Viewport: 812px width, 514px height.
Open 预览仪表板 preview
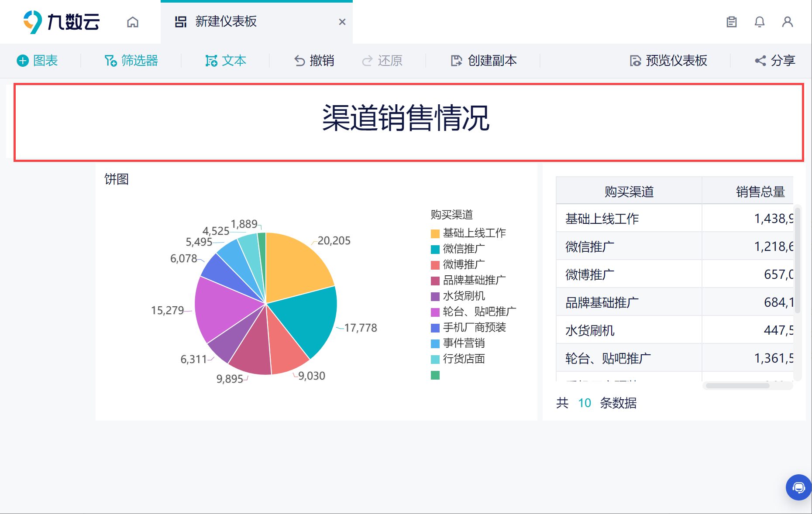click(668, 61)
